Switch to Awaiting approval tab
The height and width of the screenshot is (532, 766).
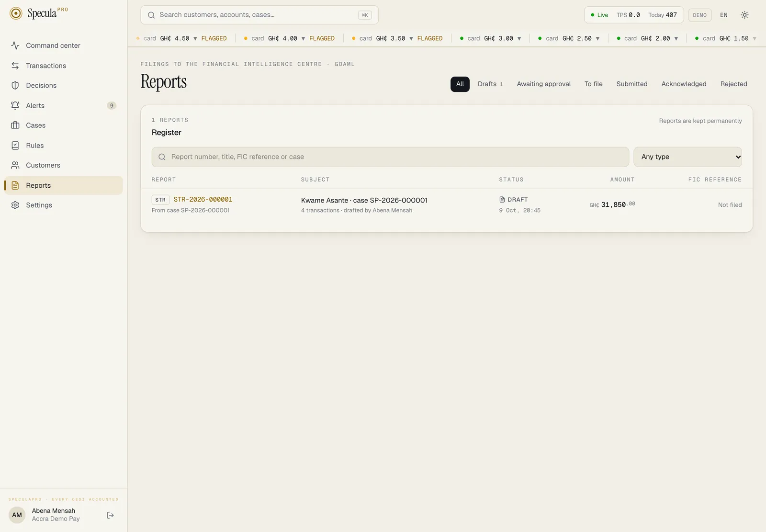point(544,84)
